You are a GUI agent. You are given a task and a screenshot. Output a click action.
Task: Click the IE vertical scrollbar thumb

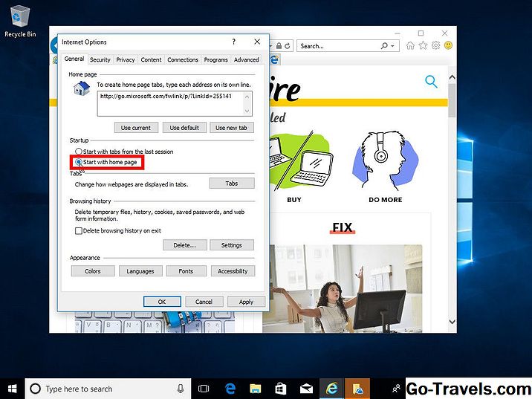(452, 100)
